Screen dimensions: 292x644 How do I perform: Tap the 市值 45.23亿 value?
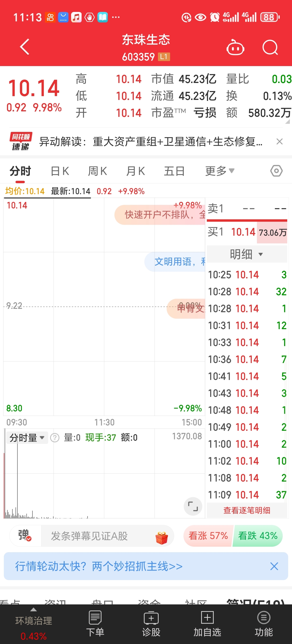tap(198, 79)
